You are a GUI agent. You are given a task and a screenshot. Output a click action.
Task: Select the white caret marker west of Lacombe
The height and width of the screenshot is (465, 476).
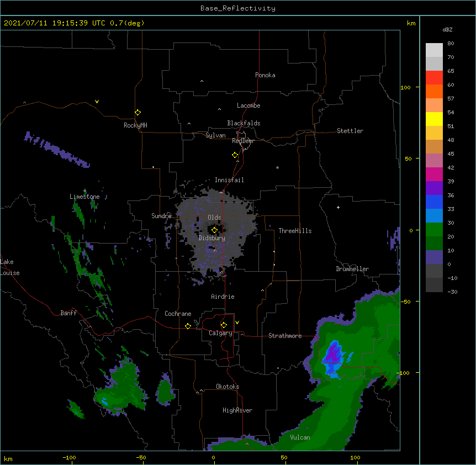pyautogui.click(x=219, y=109)
